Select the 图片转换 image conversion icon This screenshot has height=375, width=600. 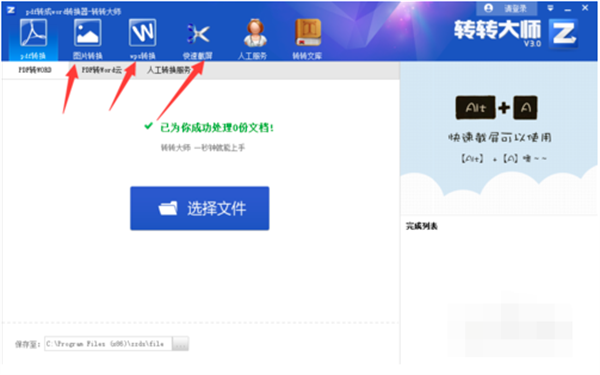88,38
